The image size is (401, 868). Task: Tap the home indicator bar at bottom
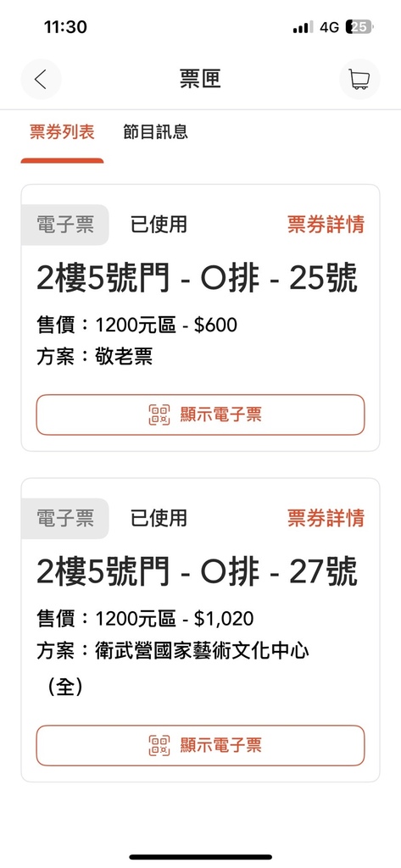[200, 857]
